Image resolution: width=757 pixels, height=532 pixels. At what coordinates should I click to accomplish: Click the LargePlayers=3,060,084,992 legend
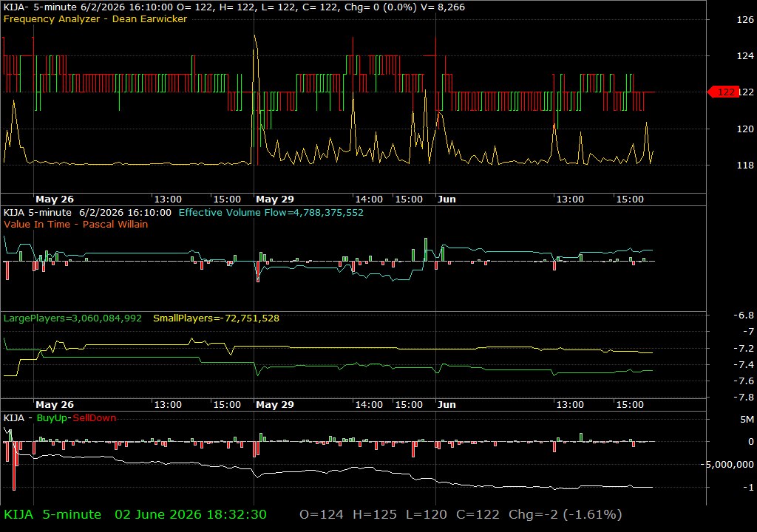(73, 318)
